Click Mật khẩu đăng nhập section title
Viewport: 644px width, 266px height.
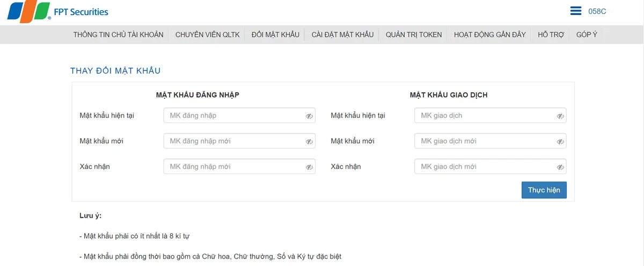(x=197, y=95)
